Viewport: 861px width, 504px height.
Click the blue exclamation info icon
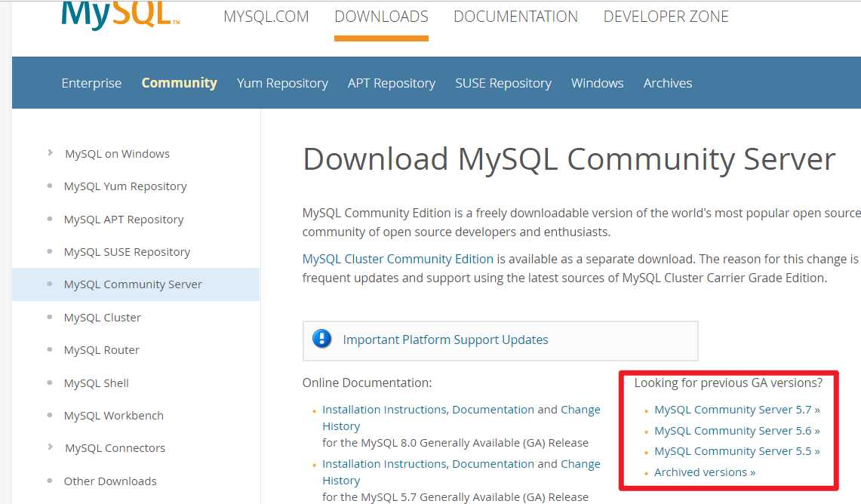click(321, 339)
